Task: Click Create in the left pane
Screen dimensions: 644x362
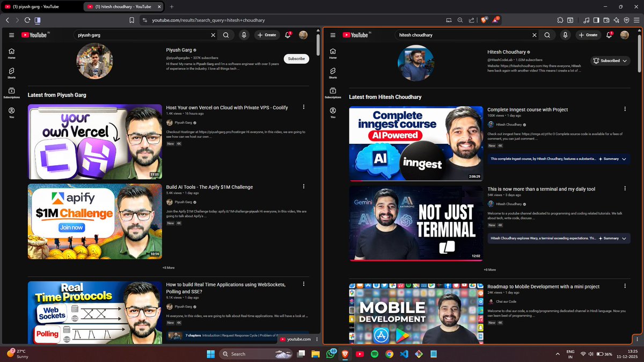Action: pyautogui.click(x=267, y=35)
